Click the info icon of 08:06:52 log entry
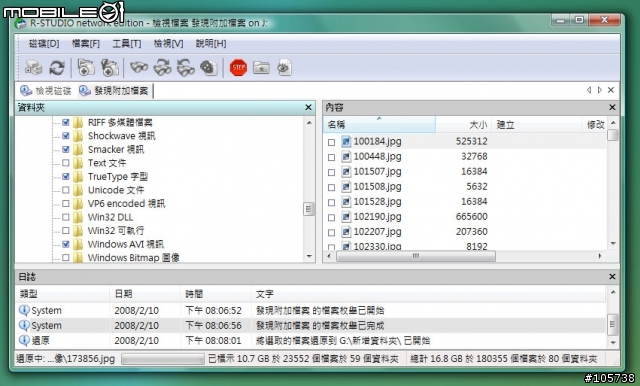 point(24,311)
